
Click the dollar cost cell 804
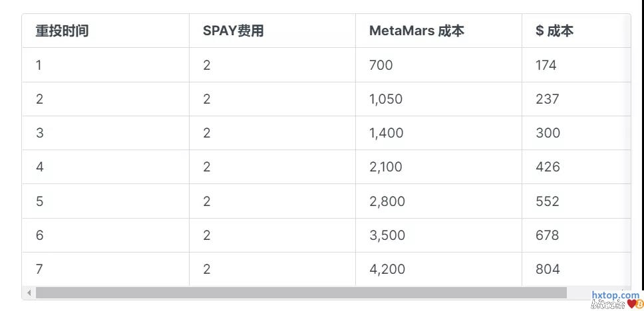[x=548, y=269]
